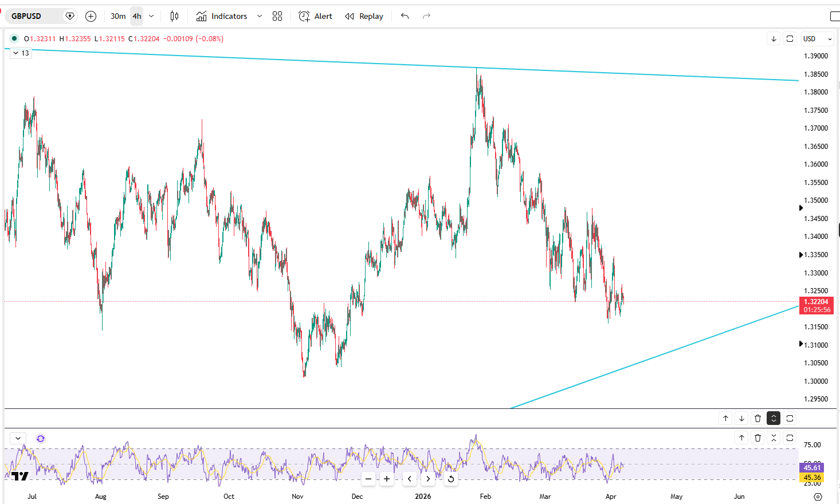Start Bar Replay mode
This screenshot has height=504, width=840.
tap(364, 16)
